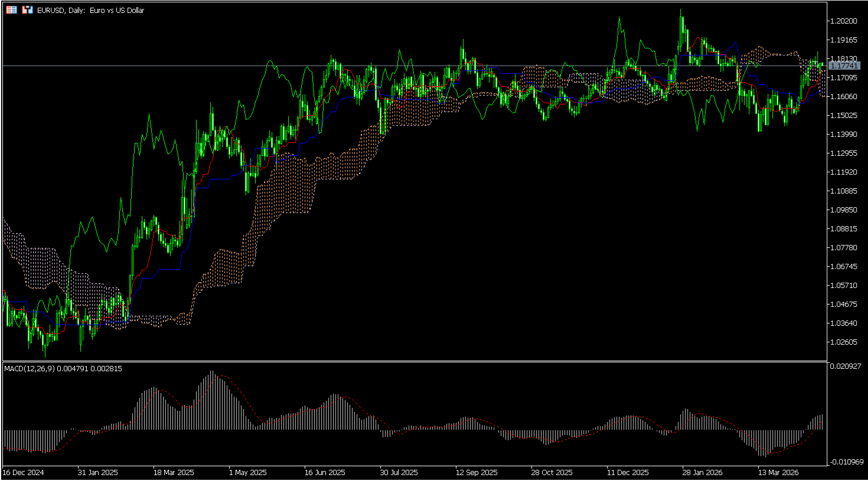
Task: Select the 1.12955 price axis value
Action: pos(843,153)
